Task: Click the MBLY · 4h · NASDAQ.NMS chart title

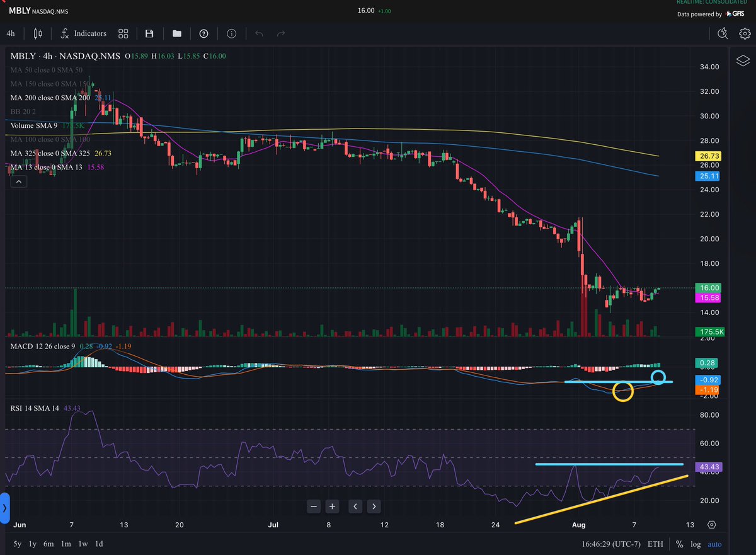Action: 64,56
